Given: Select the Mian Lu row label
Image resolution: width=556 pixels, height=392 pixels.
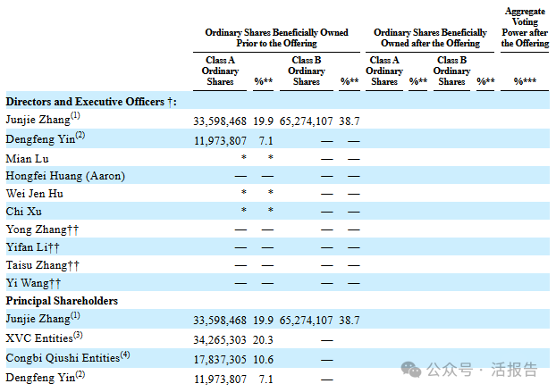Looking at the screenshot, I should click(28, 159).
